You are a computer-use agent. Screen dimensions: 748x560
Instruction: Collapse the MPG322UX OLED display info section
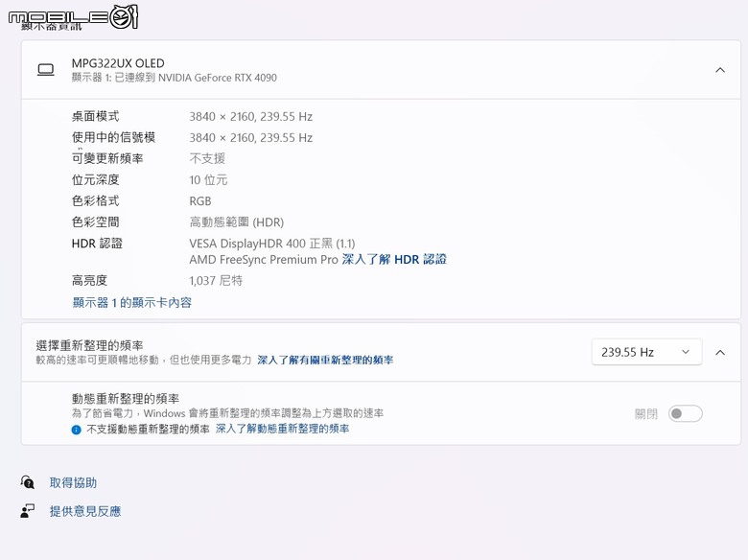point(720,70)
